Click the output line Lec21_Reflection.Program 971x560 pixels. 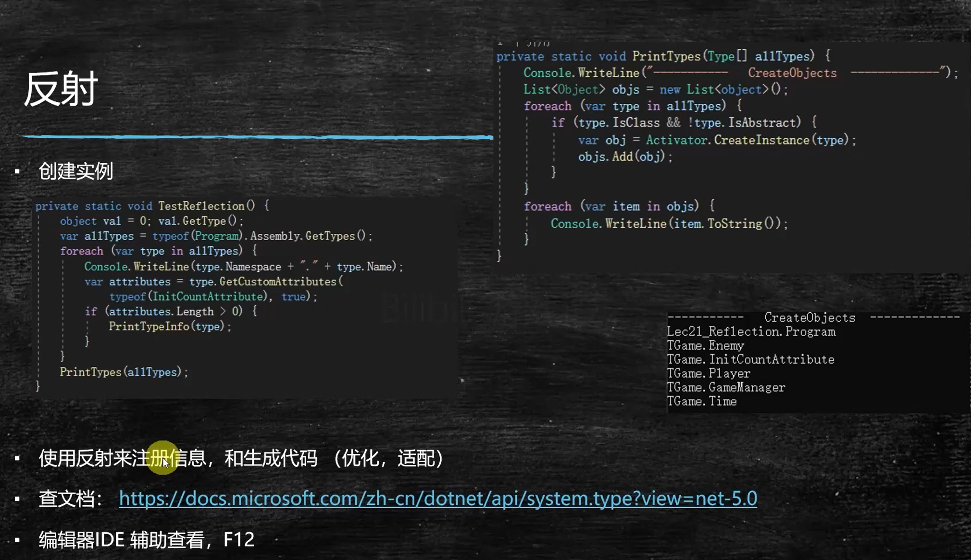751,331
